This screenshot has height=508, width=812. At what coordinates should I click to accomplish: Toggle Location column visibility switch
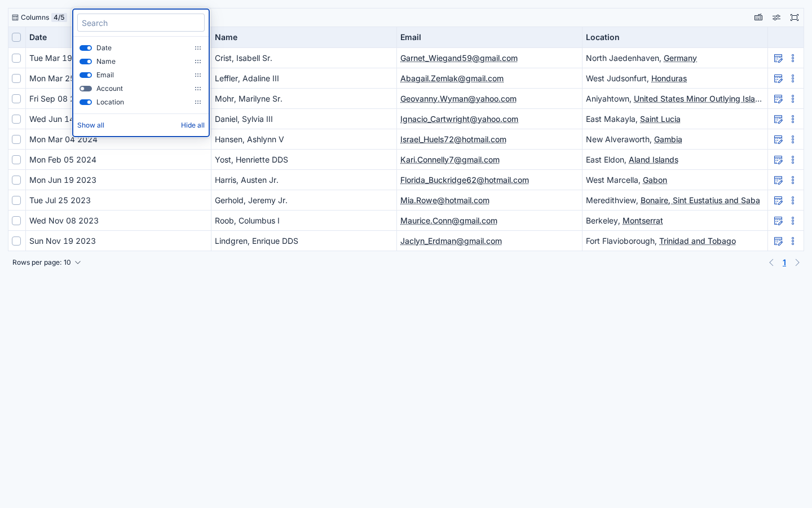pyautogui.click(x=86, y=102)
